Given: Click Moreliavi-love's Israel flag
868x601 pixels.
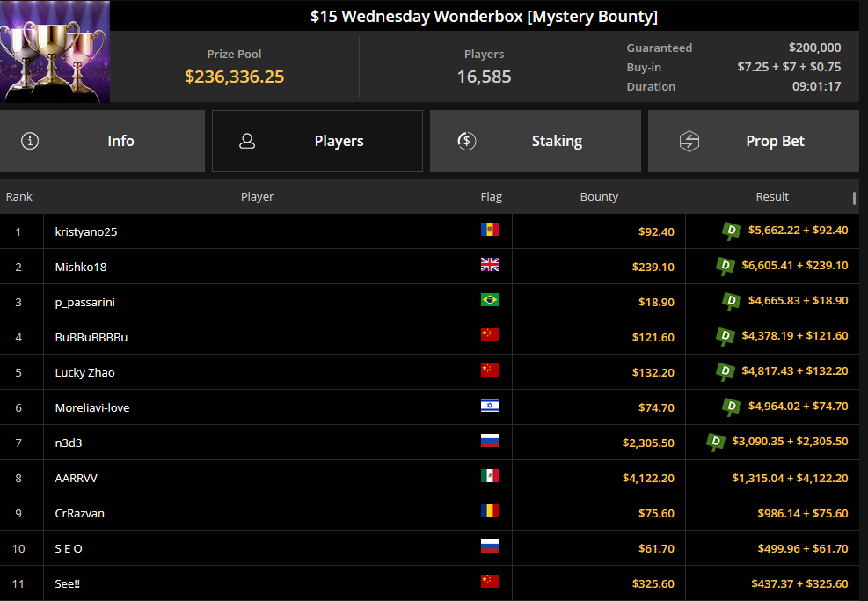Looking at the screenshot, I should 489,406.
